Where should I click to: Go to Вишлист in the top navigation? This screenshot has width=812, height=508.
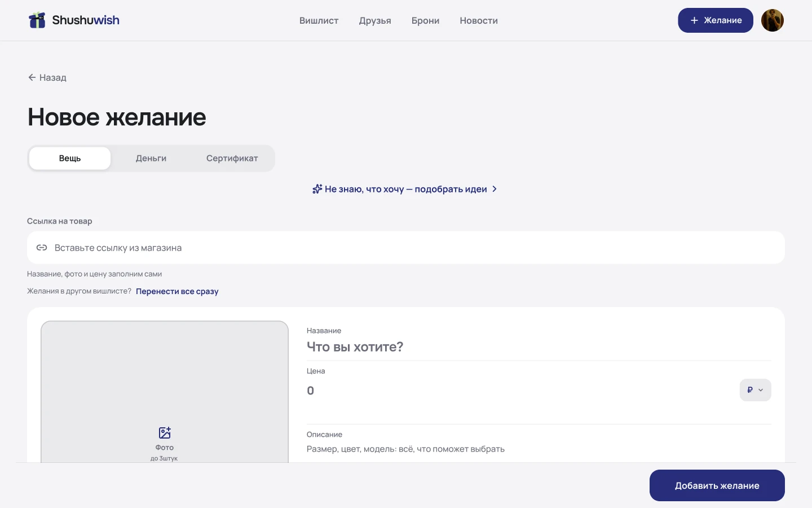pyautogui.click(x=319, y=21)
